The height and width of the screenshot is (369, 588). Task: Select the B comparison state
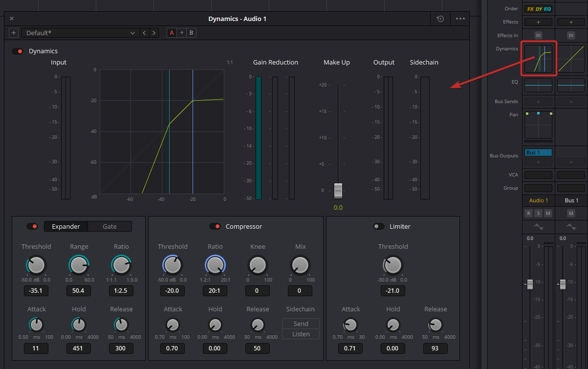point(191,33)
